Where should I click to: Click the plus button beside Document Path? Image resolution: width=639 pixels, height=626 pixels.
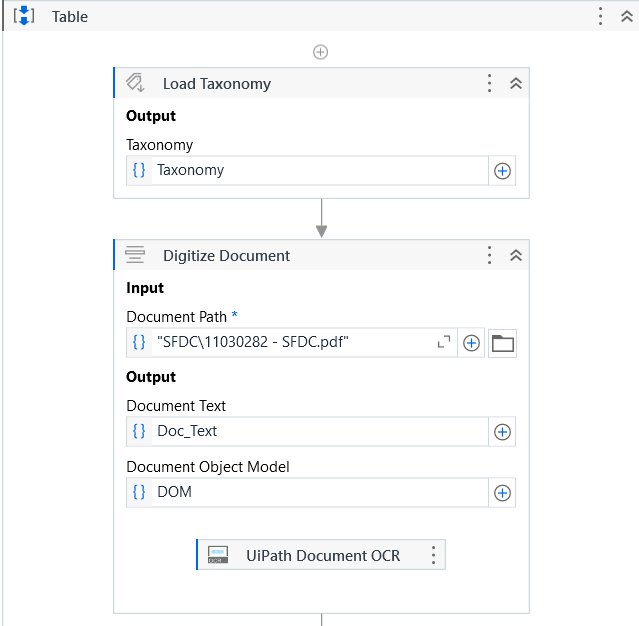472,343
